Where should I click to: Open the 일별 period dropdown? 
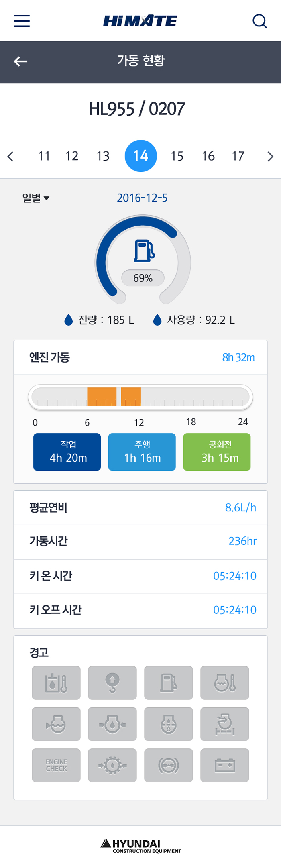[35, 198]
